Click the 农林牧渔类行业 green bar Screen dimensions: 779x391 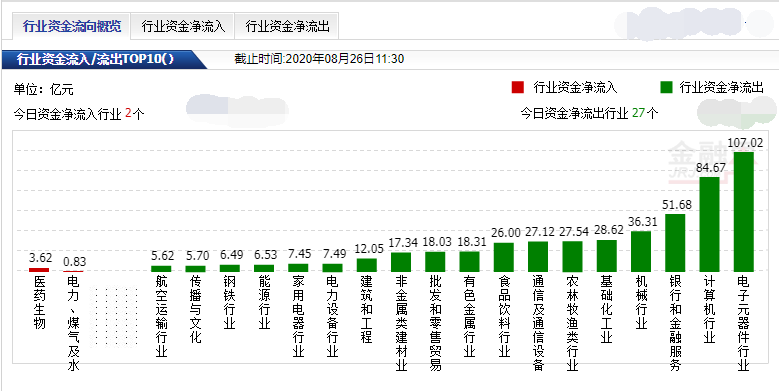click(x=572, y=256)
